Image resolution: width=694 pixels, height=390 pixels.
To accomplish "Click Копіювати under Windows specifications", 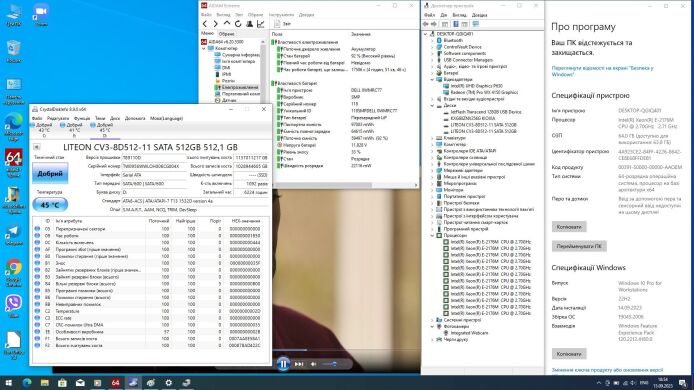I will coord(569,354).
